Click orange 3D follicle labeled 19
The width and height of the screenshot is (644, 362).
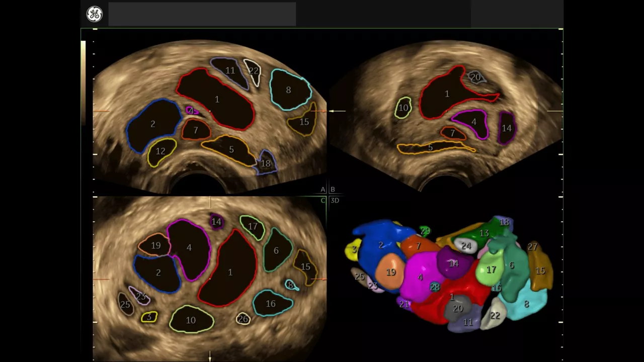[x=391, y=272]
